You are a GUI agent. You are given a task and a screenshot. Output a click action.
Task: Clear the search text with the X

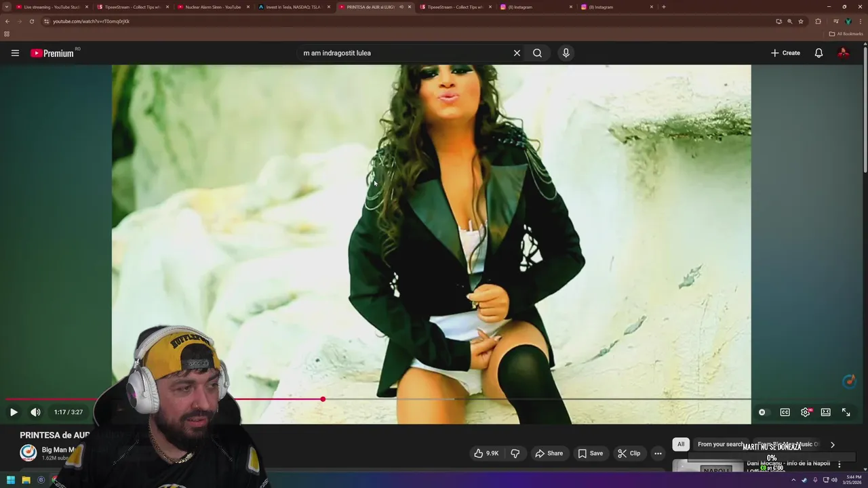click(517, 53)
